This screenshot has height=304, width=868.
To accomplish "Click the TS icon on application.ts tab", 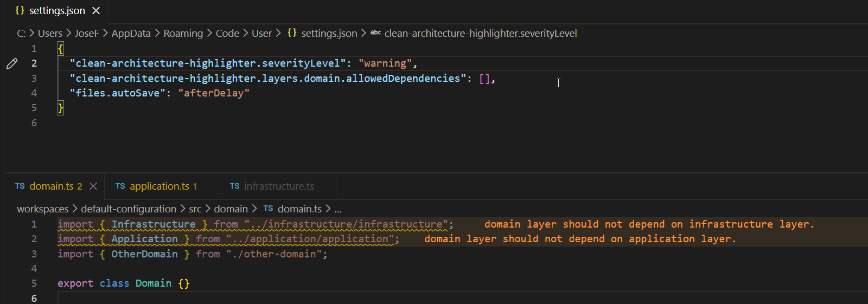I will click(120, 186).
